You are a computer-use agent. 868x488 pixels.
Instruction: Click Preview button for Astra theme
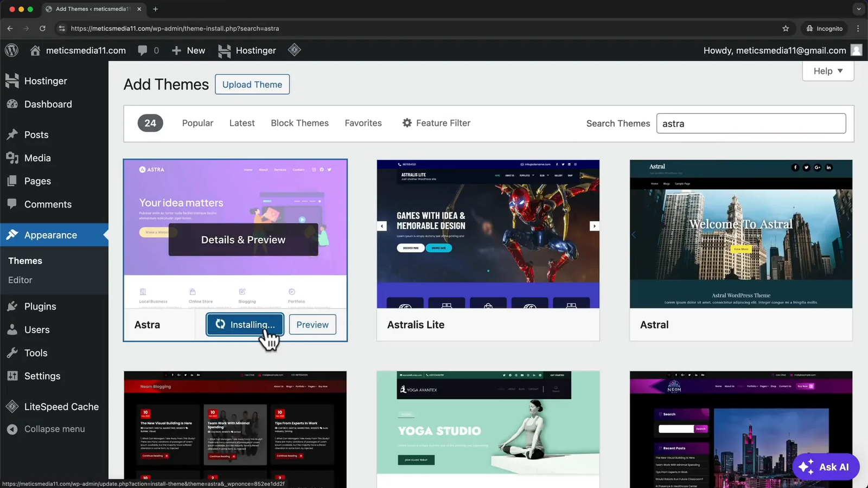(312, 324)
